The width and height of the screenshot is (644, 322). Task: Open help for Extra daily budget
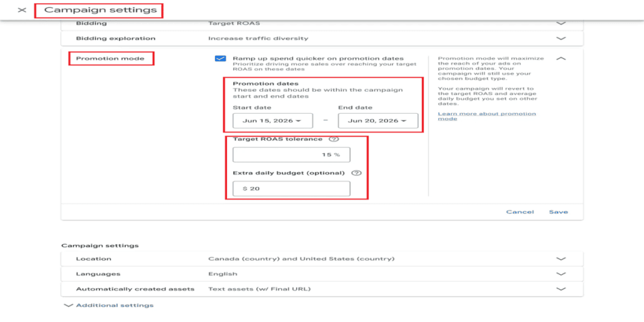pos(357,173)
